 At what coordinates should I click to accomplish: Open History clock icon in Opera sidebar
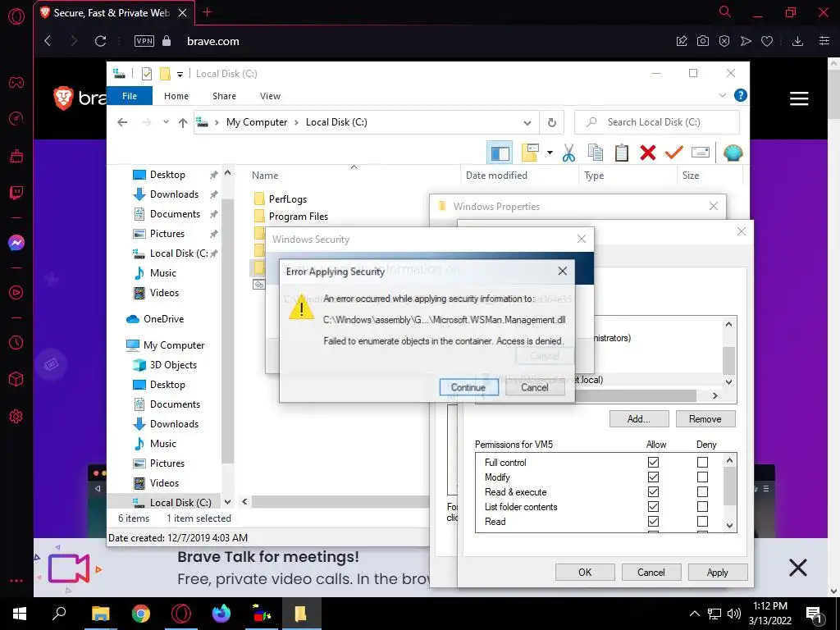pos(16,342)
